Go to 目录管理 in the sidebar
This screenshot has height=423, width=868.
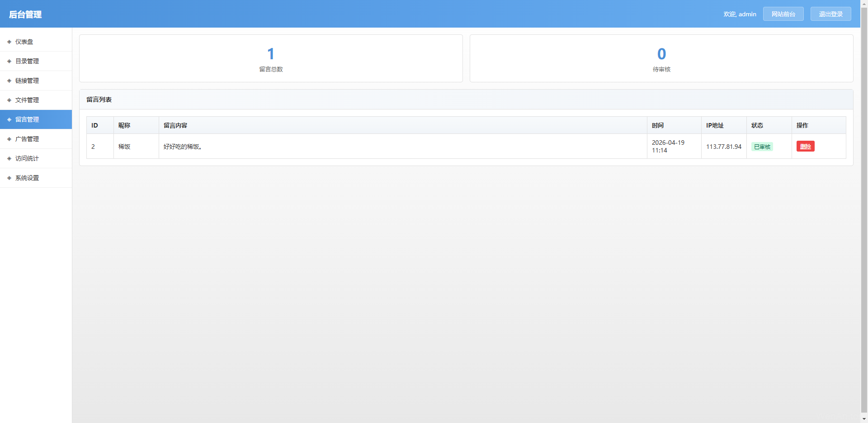point(27,61)
